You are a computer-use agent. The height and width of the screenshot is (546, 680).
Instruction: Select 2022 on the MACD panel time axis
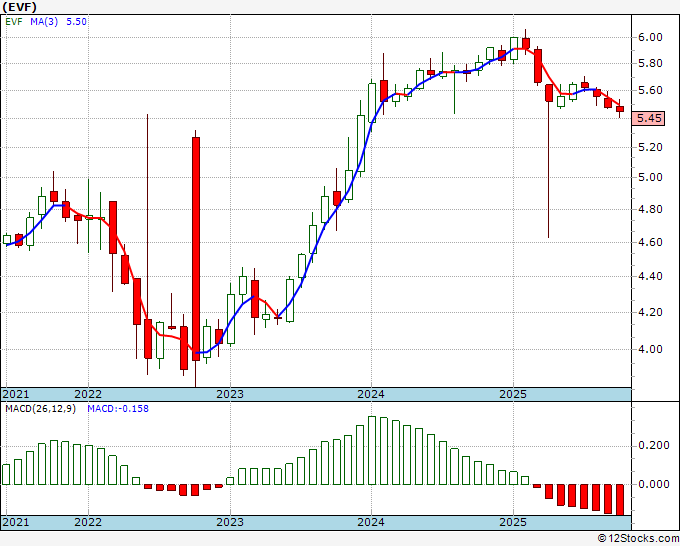point(88,522)
